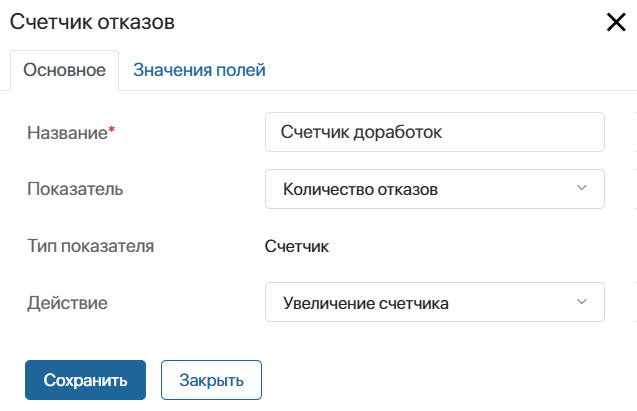Switch to the Значения полей tab

[199, 70]
